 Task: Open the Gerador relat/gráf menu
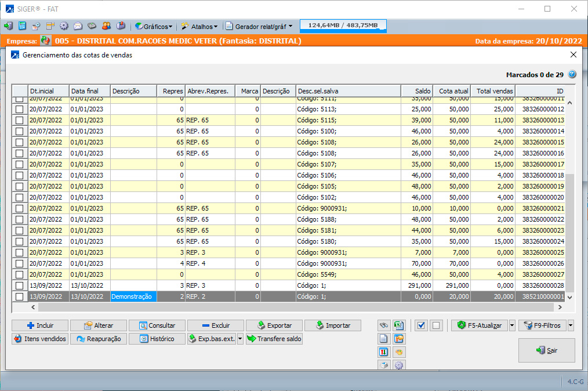[259, 26]
